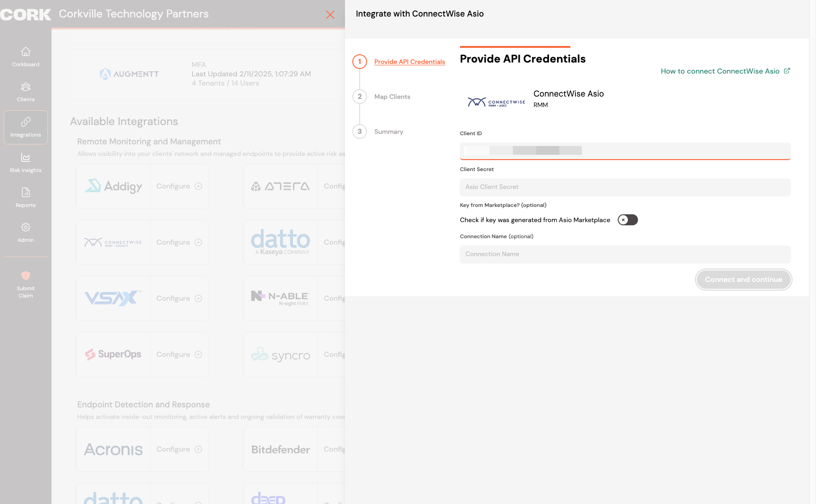Open the Augmentt MFA integration card
This screenshot has height=504, width=816.
coord(207,74)
